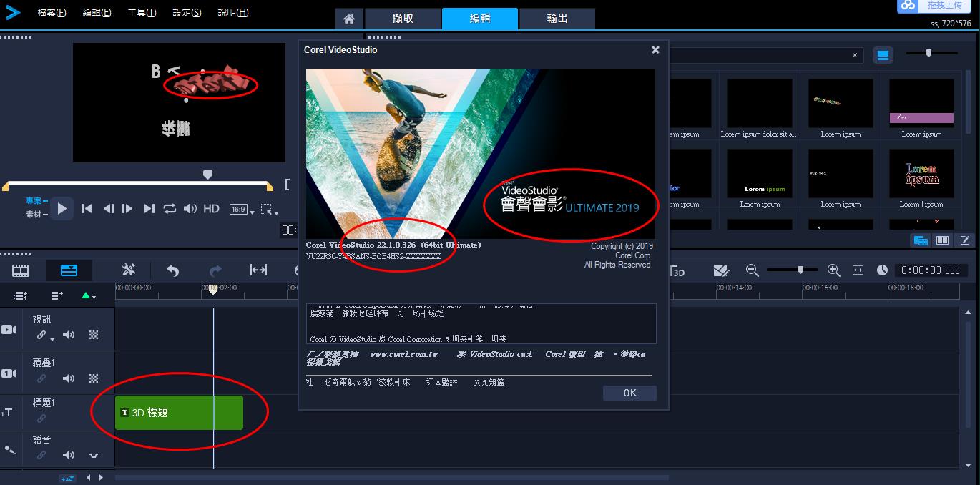The width and height of the screenshot is (980, 485).
Task: Click the 覆疊1 overlay track icon
Action: pos(9,373)
